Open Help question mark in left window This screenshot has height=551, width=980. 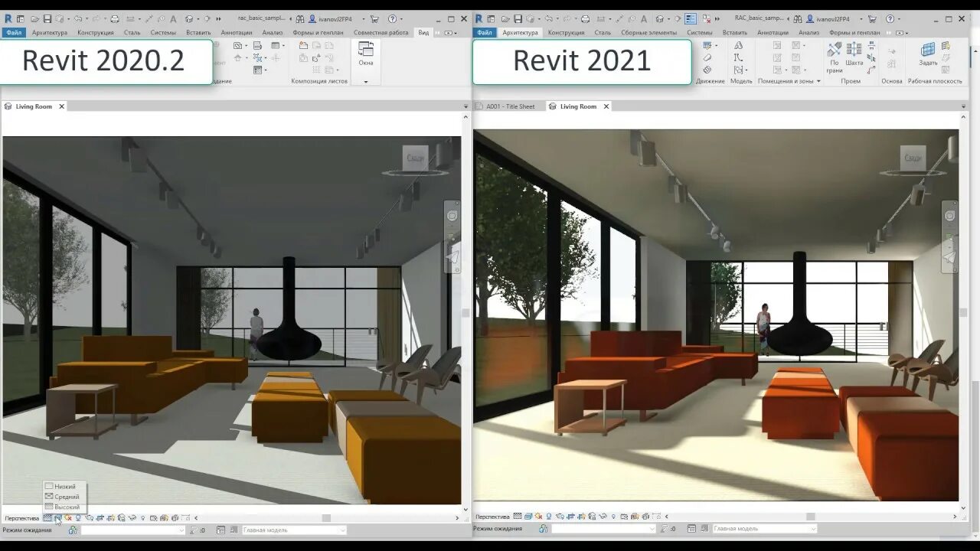(392, 19)
